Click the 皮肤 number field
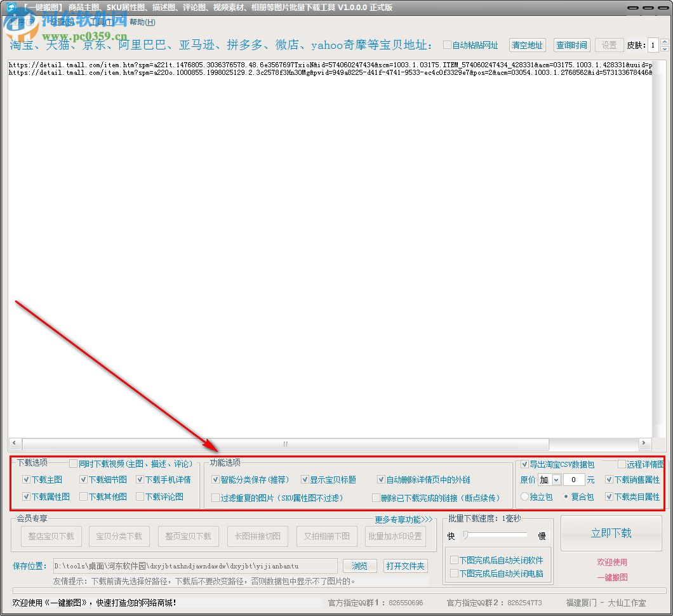The width and height of the screenshot is (673, 616). point(653,45)
